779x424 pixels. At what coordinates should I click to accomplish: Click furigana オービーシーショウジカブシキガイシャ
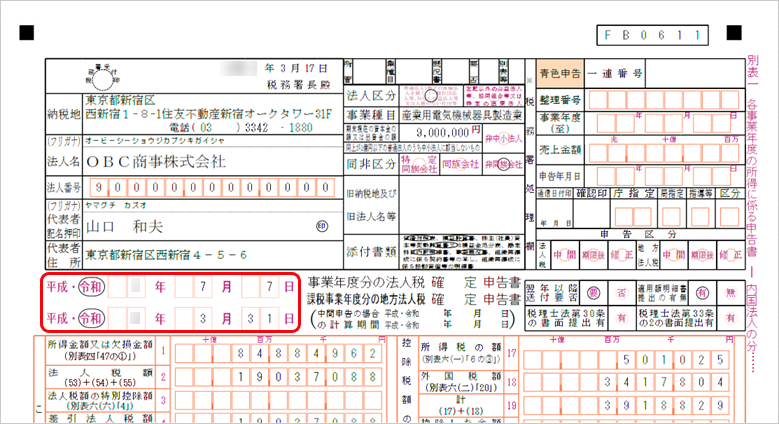coord(155,141)
